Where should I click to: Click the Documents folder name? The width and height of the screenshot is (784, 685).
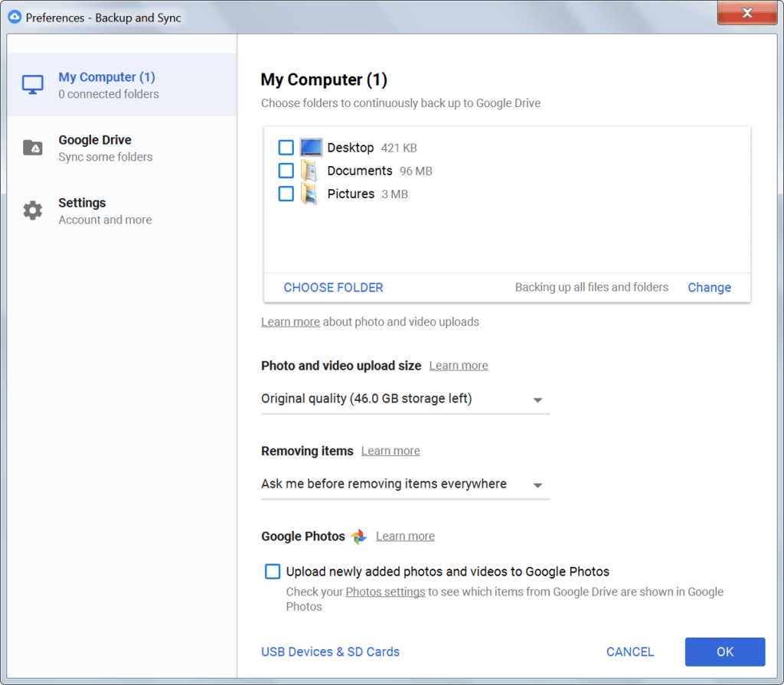point(360,171)
